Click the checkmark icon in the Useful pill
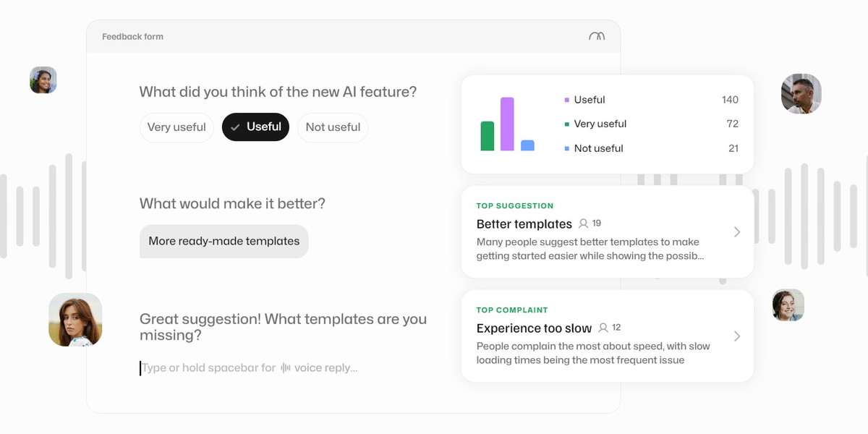The width and height of the screenshot is (868, 434). tap(235, 127)
